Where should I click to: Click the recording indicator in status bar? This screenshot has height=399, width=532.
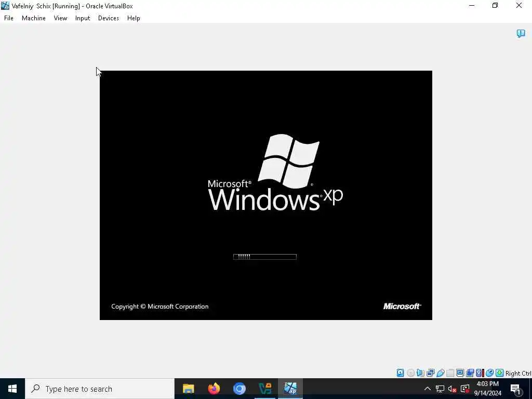pyautogui.click(x=470, y=373)
